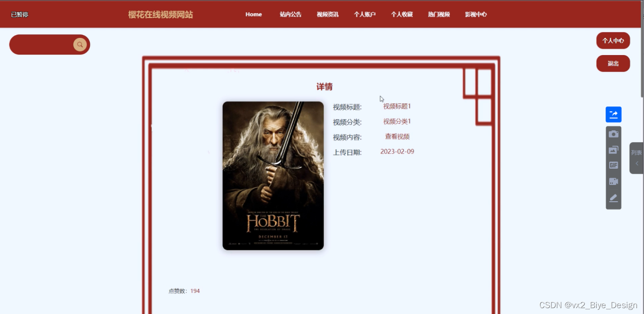The width and height of the screenshot is (644, 314).
Task: Go to 个人账户 in the navigation bar
Action: pos(365,14)
